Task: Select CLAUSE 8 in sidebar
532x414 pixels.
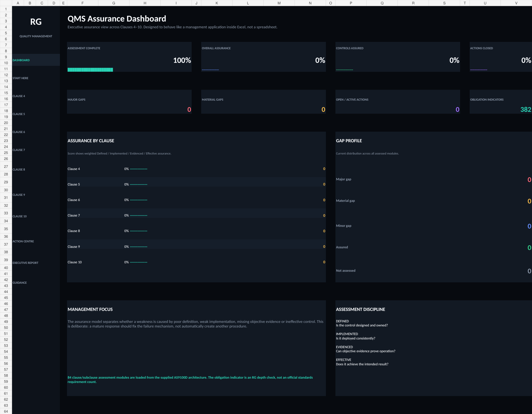Action: click(x=19, y=169)
